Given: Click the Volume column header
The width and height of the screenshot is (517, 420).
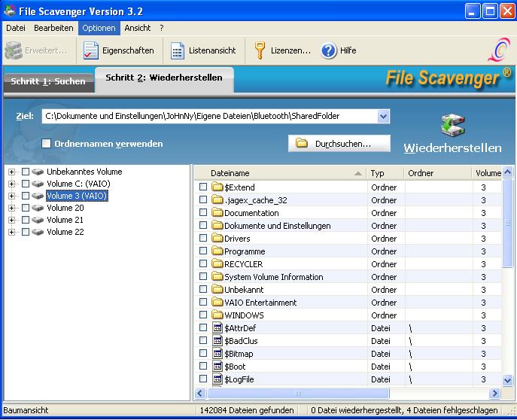Looking at the screenshot, I should (488, 173).
